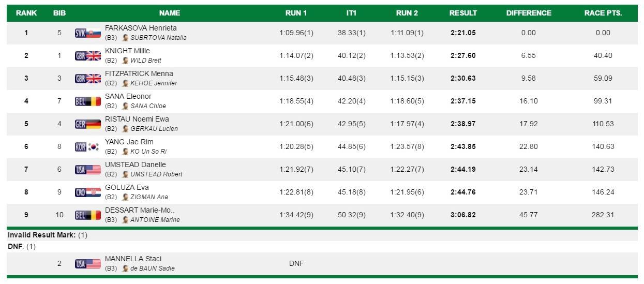Click the RANK column header
Viewport: 644px width, 284px height.
tap(26, 13)
